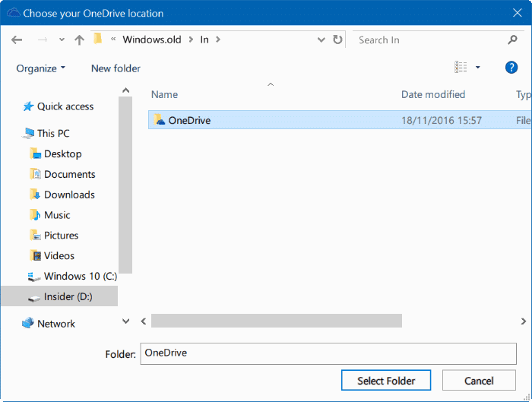The width and height of the screenshot is (532, 402).
Task: Confirm with Select Folder button
Action: click(386, 380)
